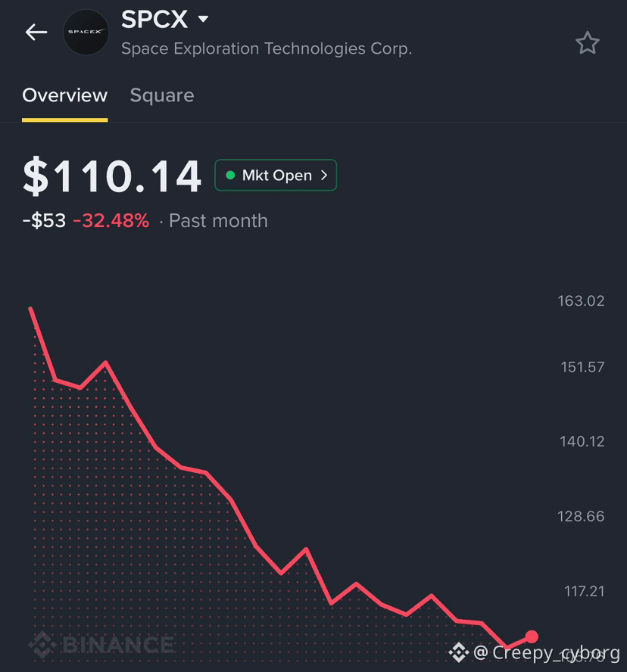
Task: Expand the SPCX ticker dropdown caret
Action: pos(203,19)
